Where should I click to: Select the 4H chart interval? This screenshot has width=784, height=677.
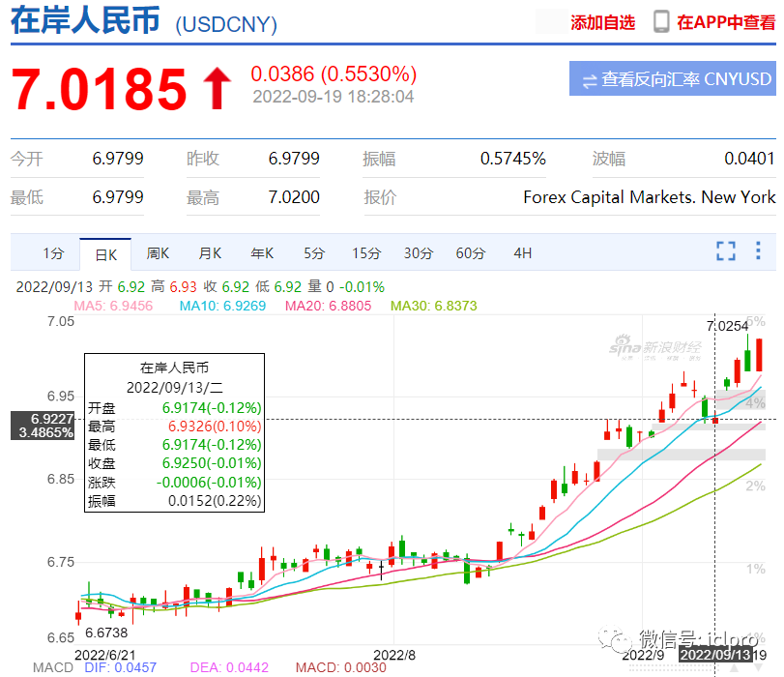pyautogui.click(x=523, y=253)
